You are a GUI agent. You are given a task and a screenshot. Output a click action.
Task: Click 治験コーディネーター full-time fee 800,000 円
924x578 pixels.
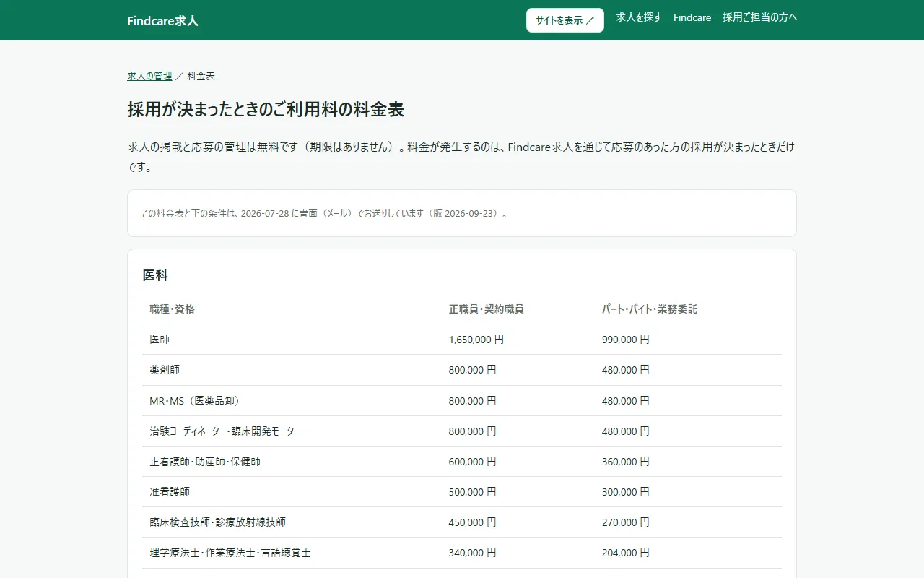point(473,431)
